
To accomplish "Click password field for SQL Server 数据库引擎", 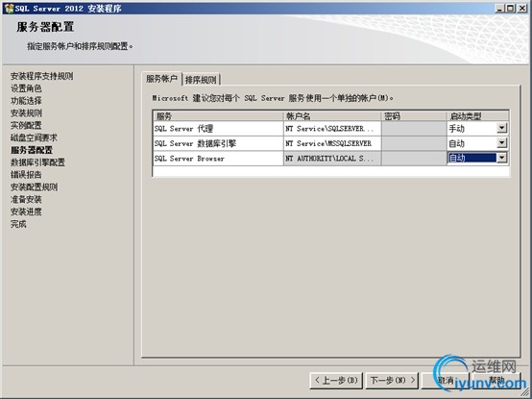I will (x=414, y=143).
